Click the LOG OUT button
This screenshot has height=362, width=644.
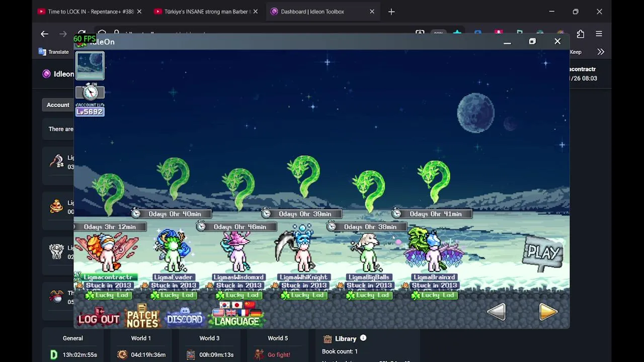[x=99, y=319]
